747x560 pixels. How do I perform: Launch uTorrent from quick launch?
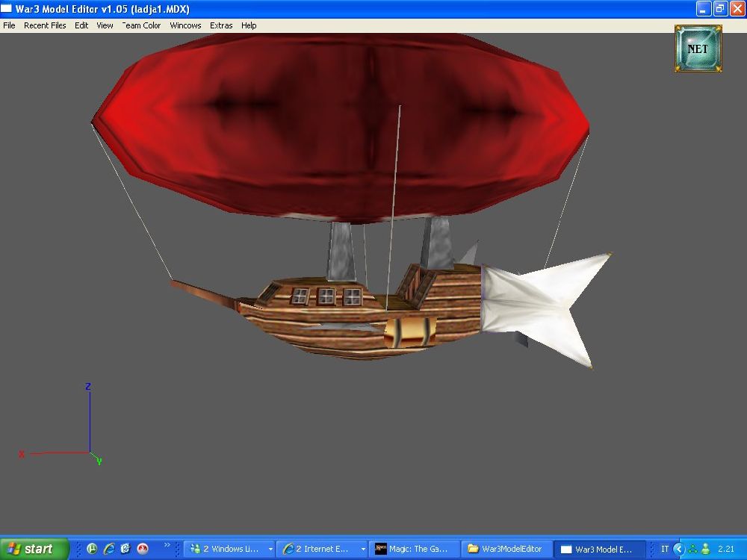point(92,549)
